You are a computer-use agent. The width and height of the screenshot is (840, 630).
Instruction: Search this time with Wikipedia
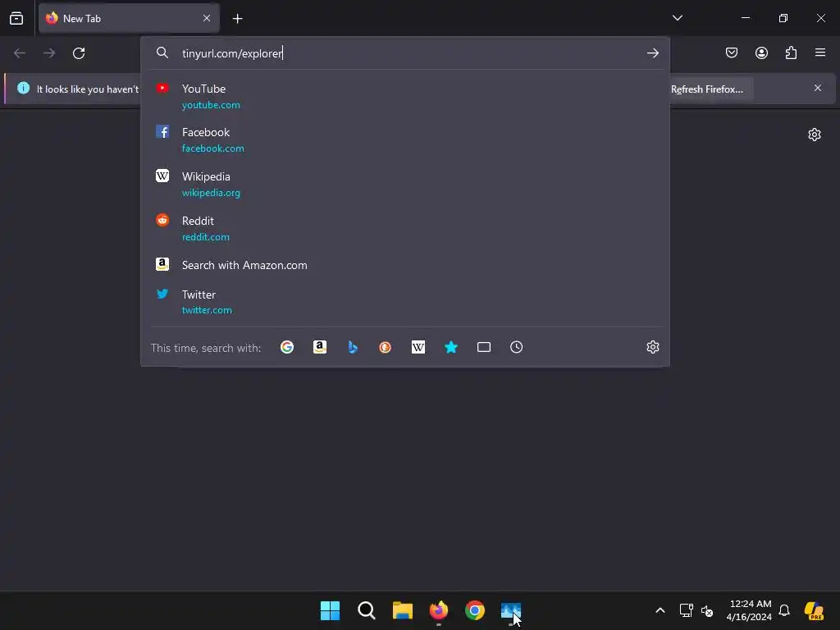point(418,347)
